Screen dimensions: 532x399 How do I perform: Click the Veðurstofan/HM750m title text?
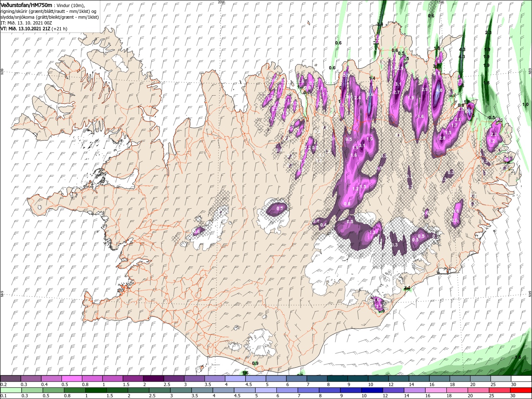[27, 5]
